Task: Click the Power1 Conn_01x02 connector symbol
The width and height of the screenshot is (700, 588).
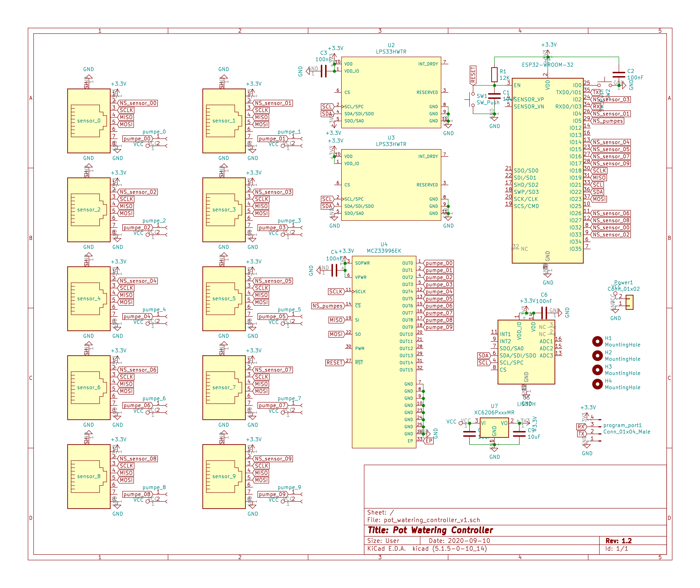Action: coord(629,303)
